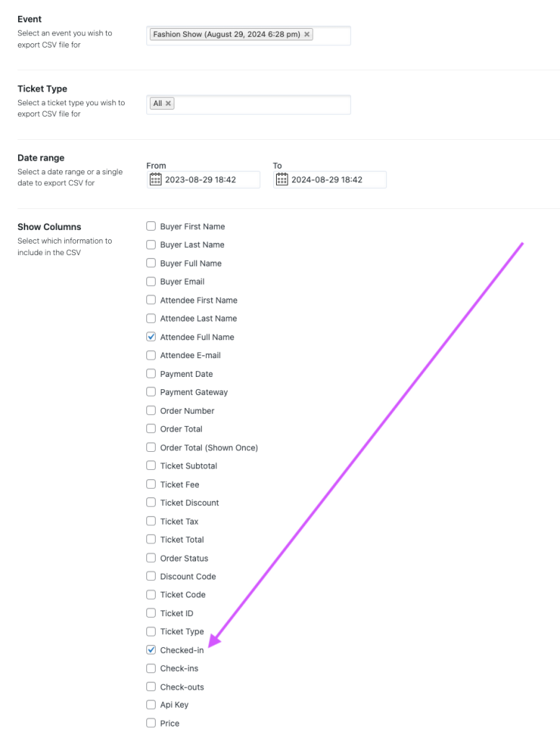Open the Event selection field
Image resolution: width=560 pixels, height=738 pixels.
[x=332, y=35]
